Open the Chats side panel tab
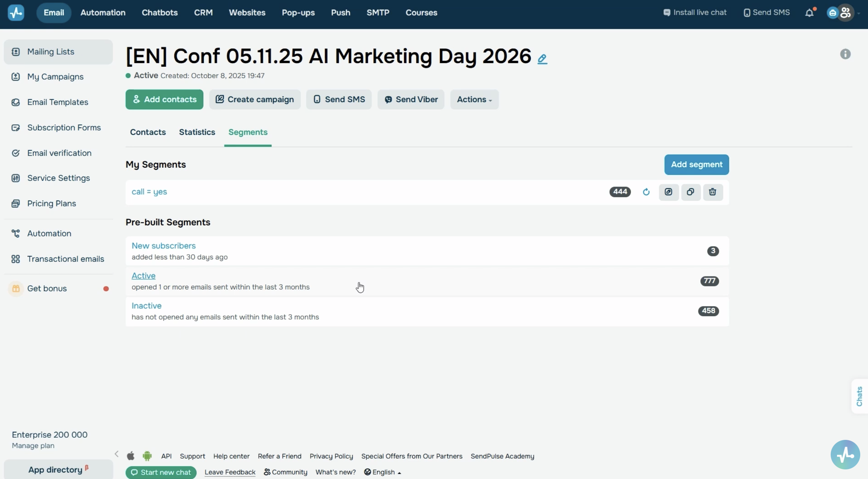The width and height of the screenshot is (868, 479). click(860, 396)
